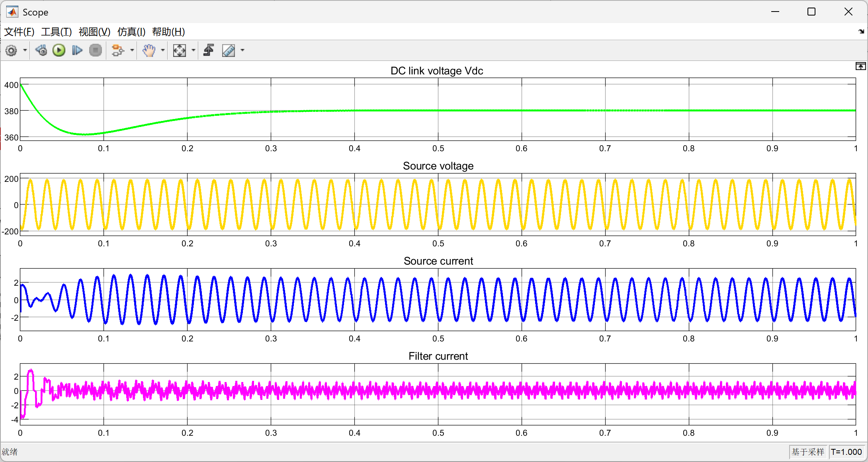
Task: Expand the configuration gear dropdown arrow
Action: (25, 51)
